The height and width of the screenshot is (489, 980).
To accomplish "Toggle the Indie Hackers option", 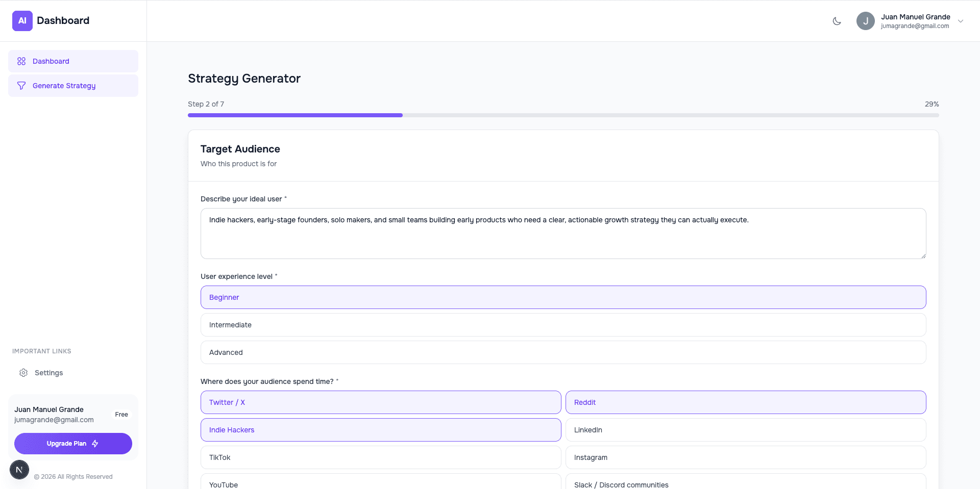I will [x=381, y=430].
